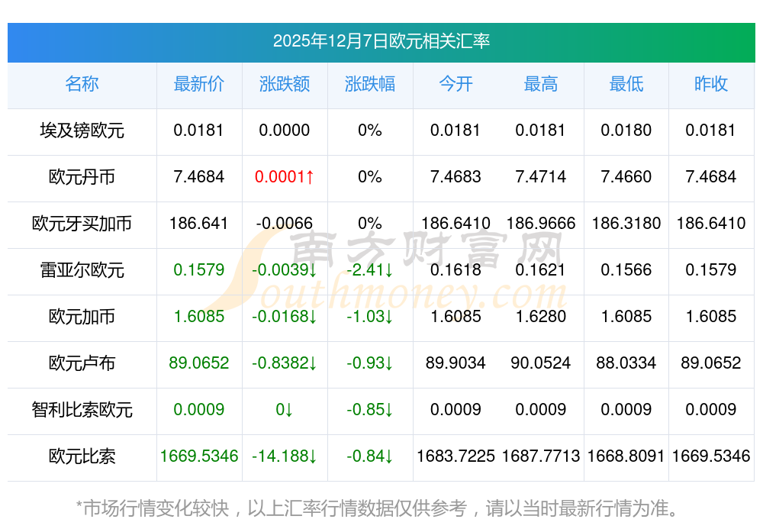Click the red 0.0001↑ change value
This screenshot has width=763, height=532.
tap(284, 177)
